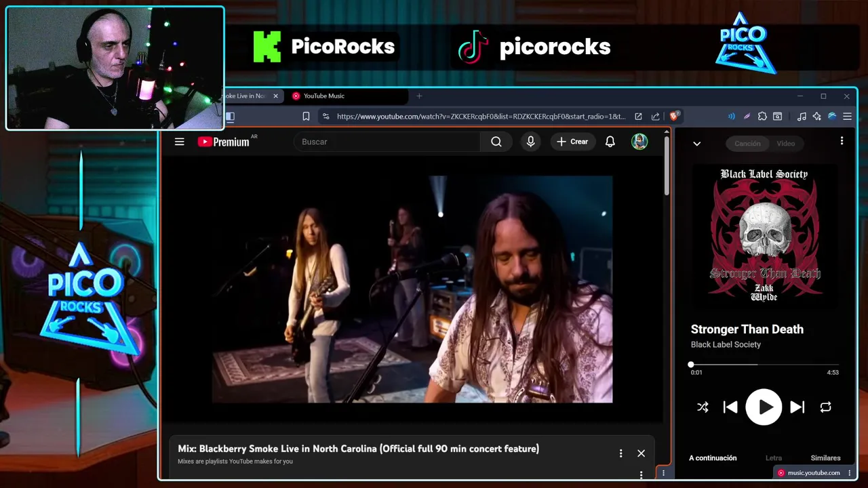Open the Similares tab

(x=825, y=458)
